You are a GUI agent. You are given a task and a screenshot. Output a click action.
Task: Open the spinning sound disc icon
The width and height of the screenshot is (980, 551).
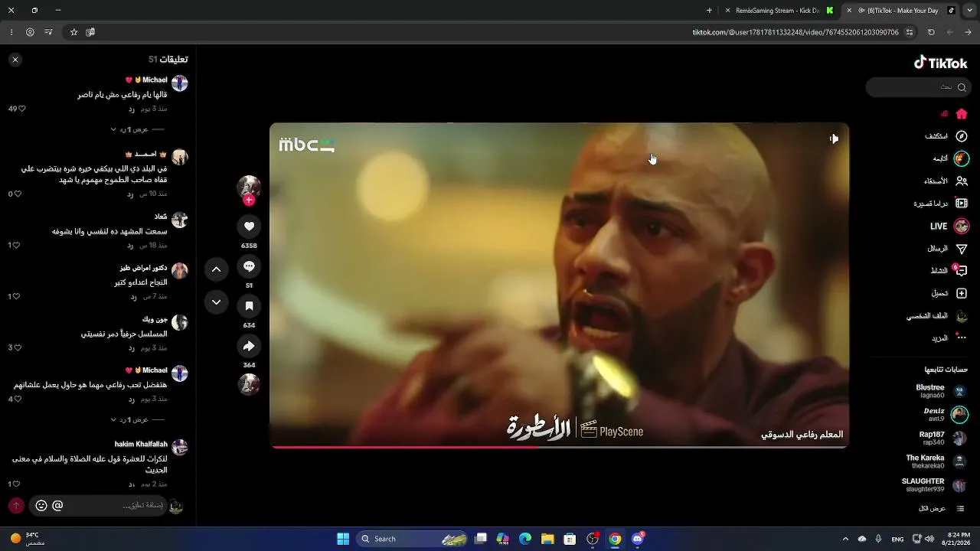(x=249, y=384)
